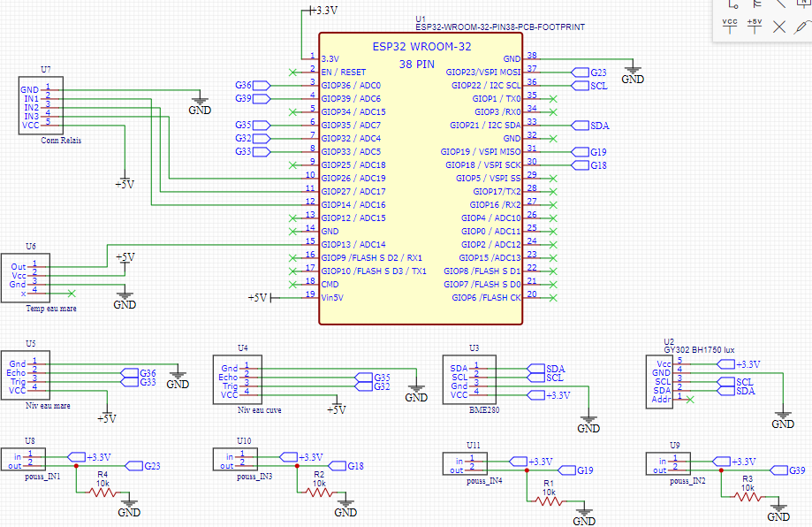812x527 pixels.
Task: Click pin text 'GIOP5 / VSPI SS'
Action: click(489, 179)
